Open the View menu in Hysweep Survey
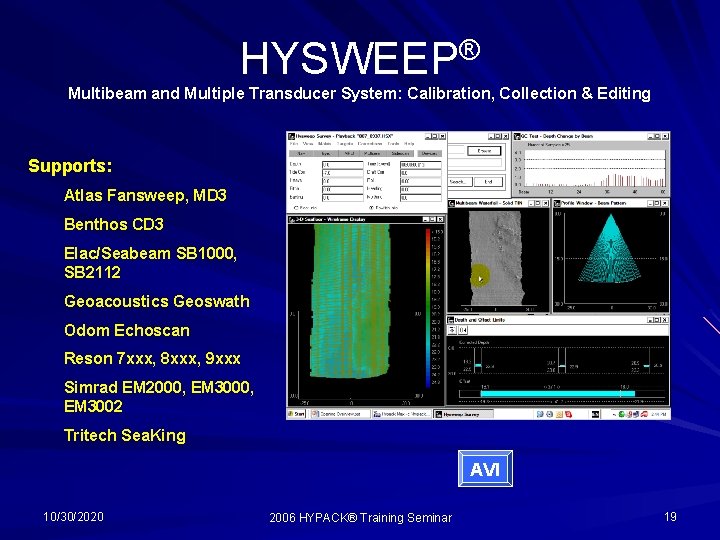The height and width of the screenshot is (540, 720). coord(308,144)
